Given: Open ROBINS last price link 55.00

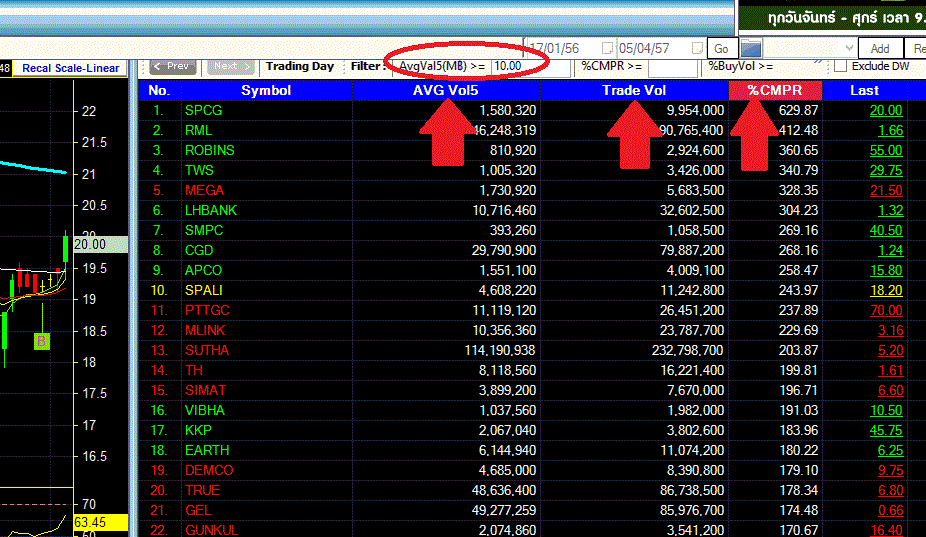Looking at the screenshot, I should tap(886, 151).
